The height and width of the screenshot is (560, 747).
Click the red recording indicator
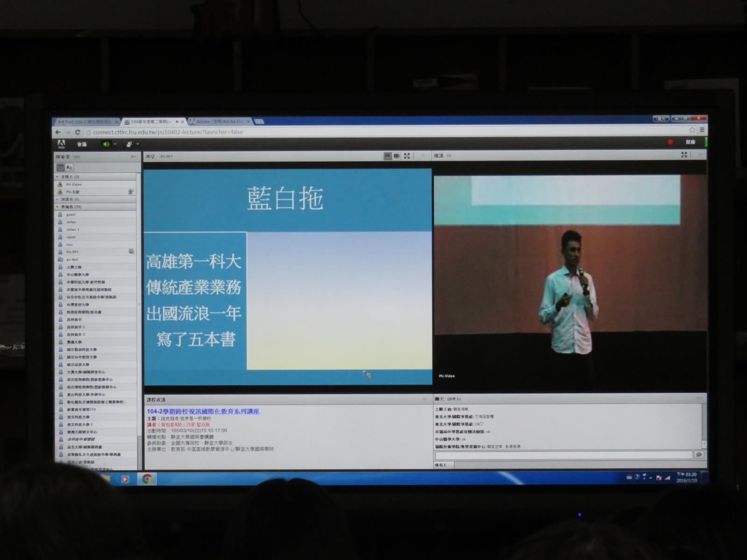pyautogui.click(x=670, y=142)
